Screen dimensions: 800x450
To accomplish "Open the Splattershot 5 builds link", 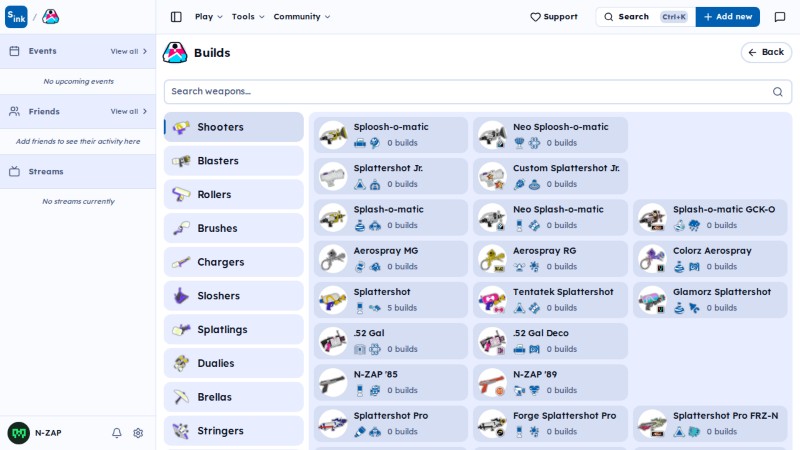I will pos(391,300).
